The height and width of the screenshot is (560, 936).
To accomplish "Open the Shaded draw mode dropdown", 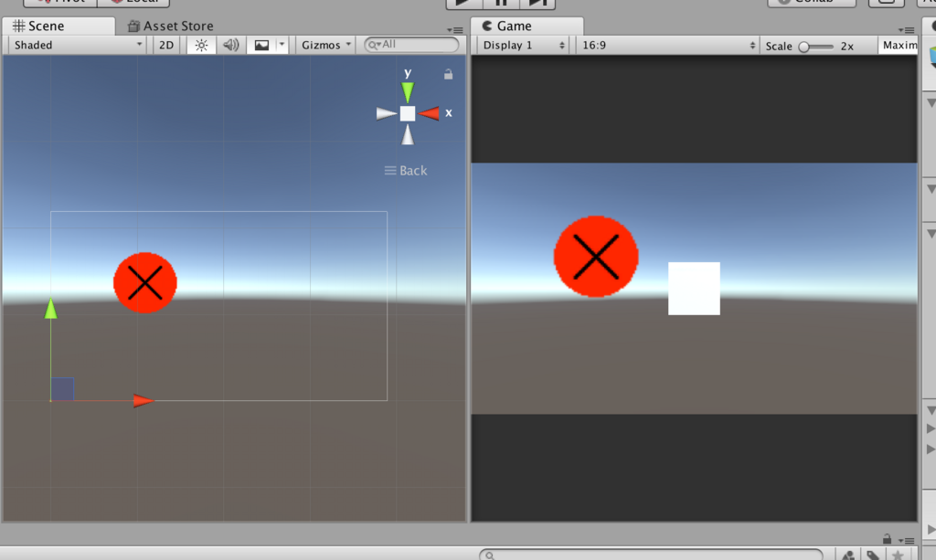I will click(x=78, y=45).
